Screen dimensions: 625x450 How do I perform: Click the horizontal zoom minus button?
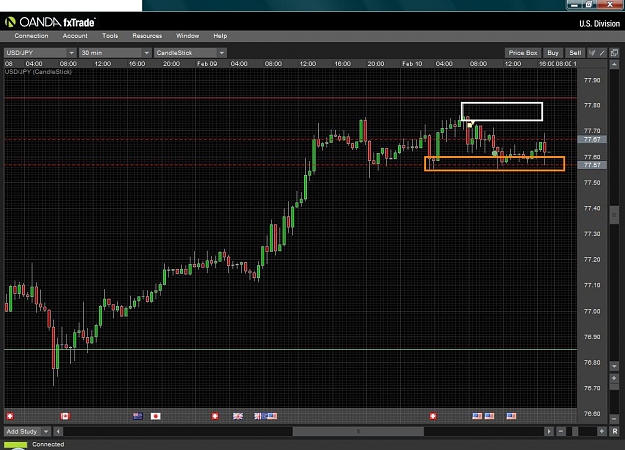561,431
